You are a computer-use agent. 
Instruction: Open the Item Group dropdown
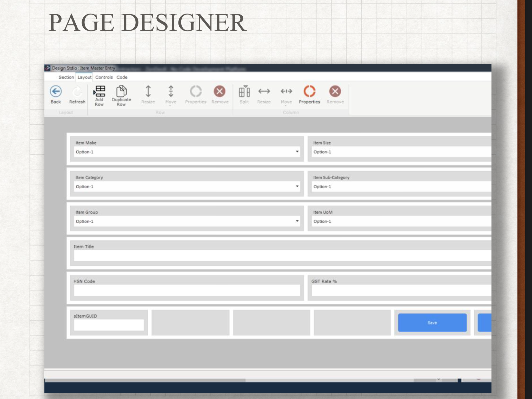coord(297,221)
